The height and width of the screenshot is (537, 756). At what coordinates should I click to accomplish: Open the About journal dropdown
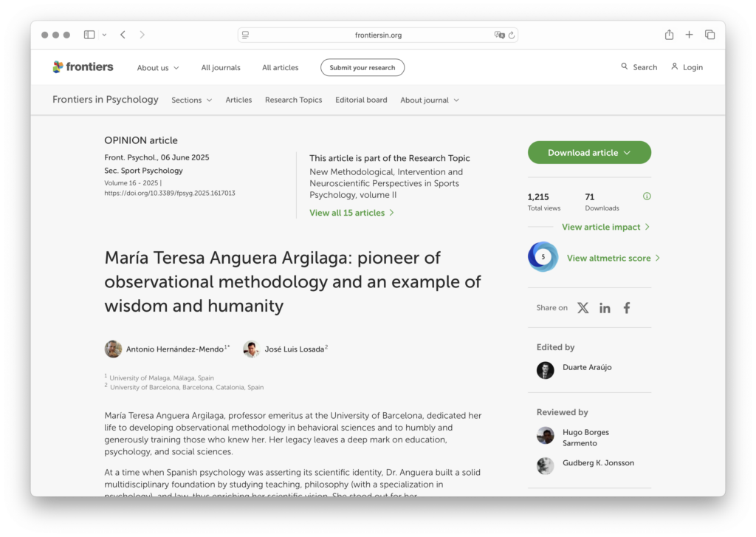(x=430, y=100)
